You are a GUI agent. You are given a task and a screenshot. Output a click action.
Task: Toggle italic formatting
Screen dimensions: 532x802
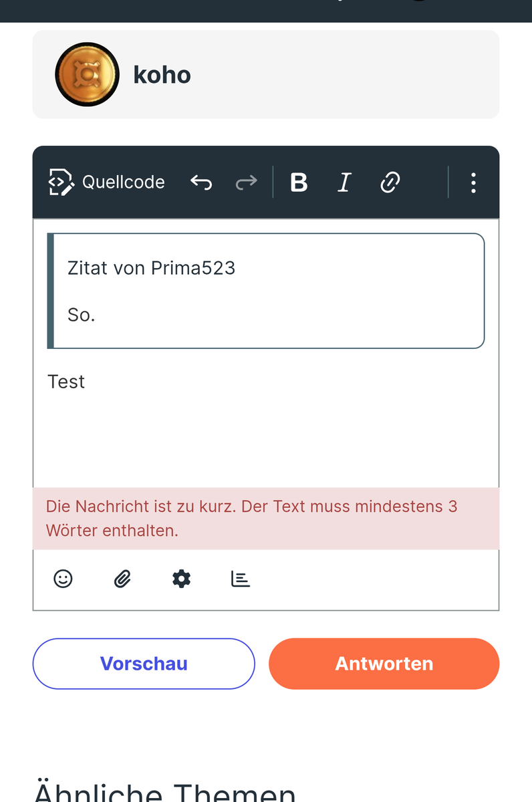click(x=344, y=182)
